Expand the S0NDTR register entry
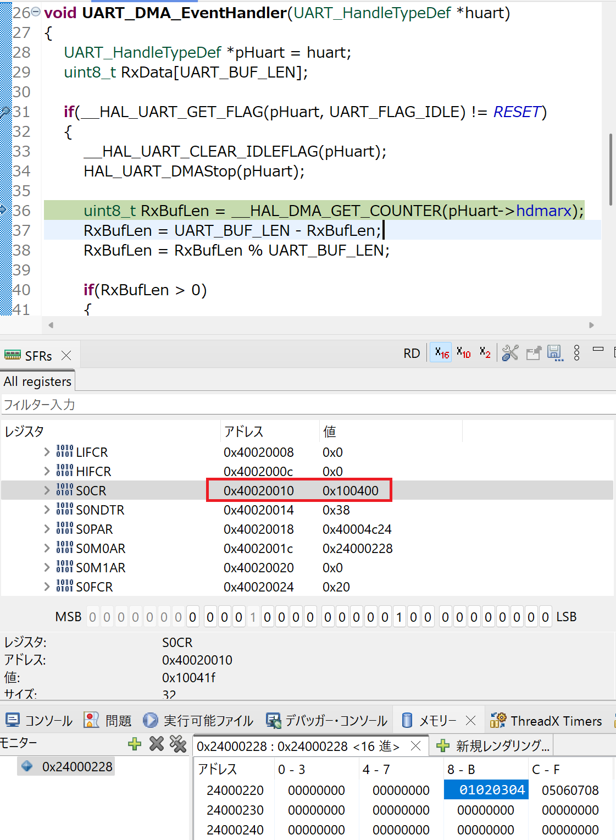 tap(47, 510)
